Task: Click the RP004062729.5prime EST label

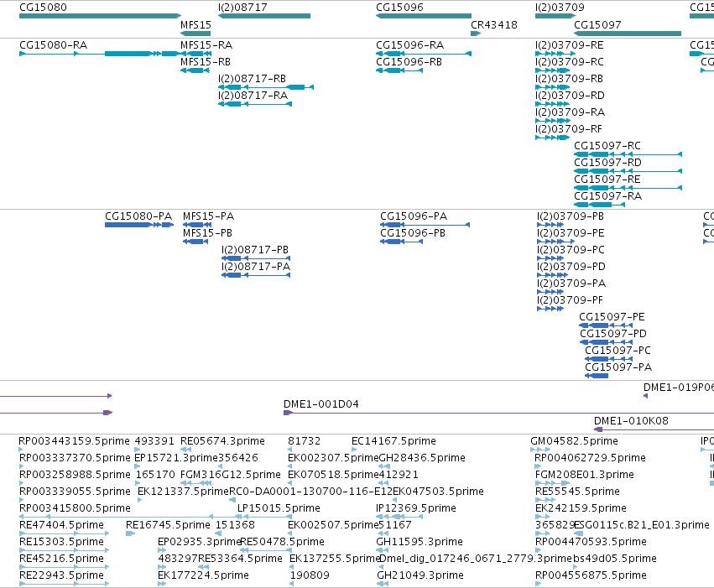Action: point(590,458)
